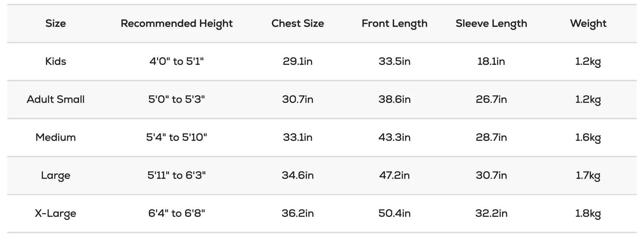Click the 1.6kg weight cell
The height and width of the screenshot is (243, 644).
(588, 138)
